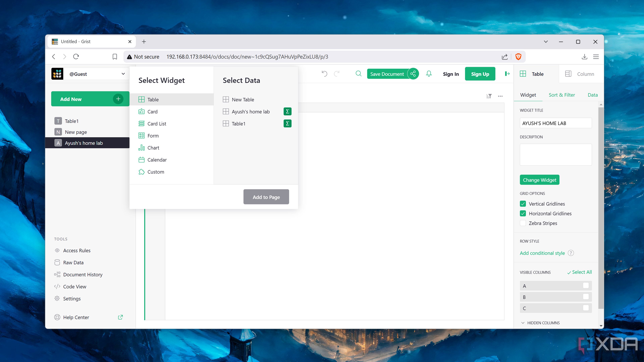This screenshot has width=644, height=362.
Task: Click Description text area
Action: pyautogui.click(x=556, y=154)
